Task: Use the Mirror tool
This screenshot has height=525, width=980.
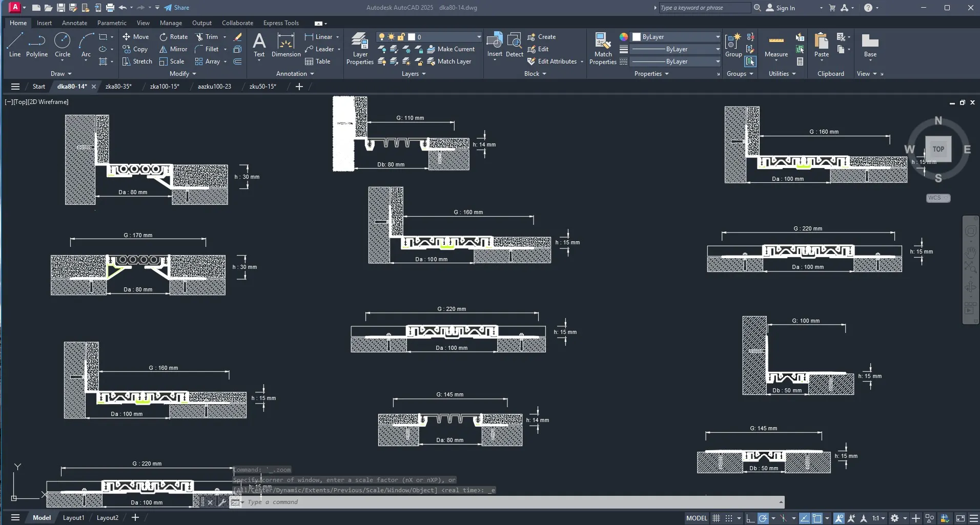Action: pos(173,49)
